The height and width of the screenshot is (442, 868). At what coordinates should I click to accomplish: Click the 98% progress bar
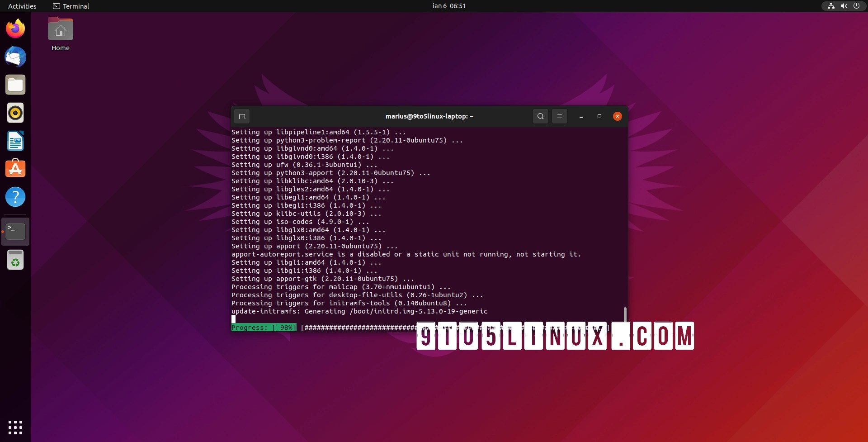coord(264,328)
